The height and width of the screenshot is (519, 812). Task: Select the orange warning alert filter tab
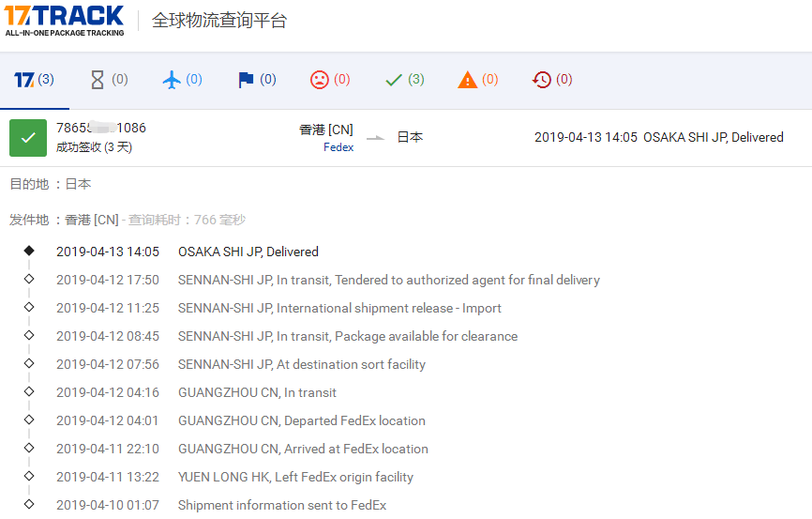477,80
